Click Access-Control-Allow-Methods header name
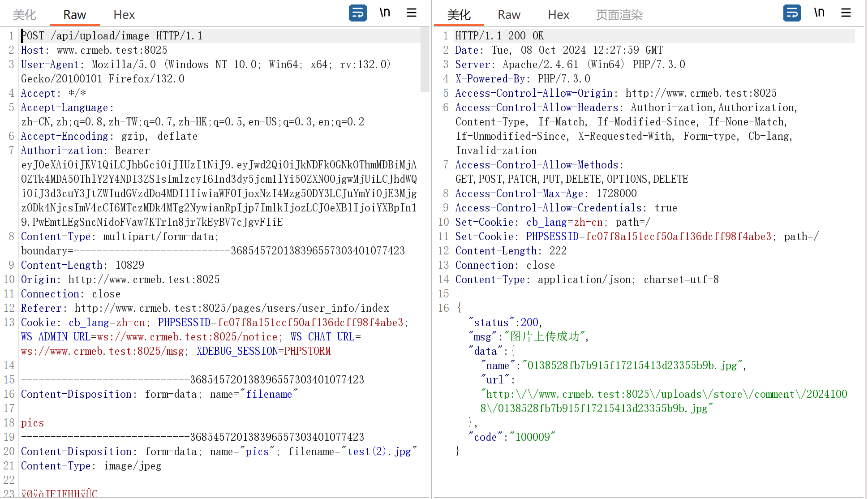The width and height of the screenshot is (868, 499). 537,165
